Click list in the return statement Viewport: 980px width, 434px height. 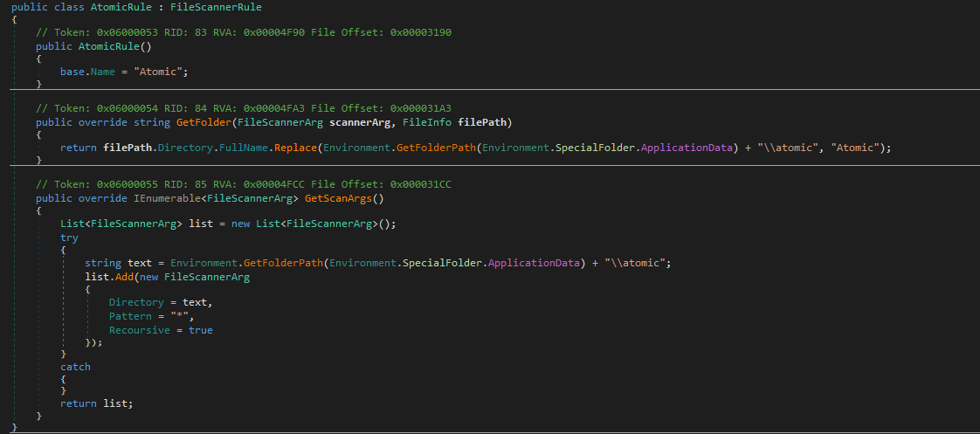tap(117, 403)
